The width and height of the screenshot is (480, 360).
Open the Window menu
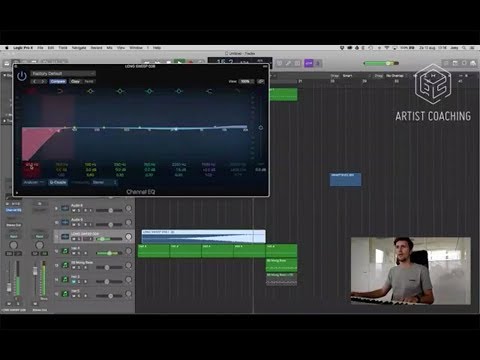(x=136, y=48)
